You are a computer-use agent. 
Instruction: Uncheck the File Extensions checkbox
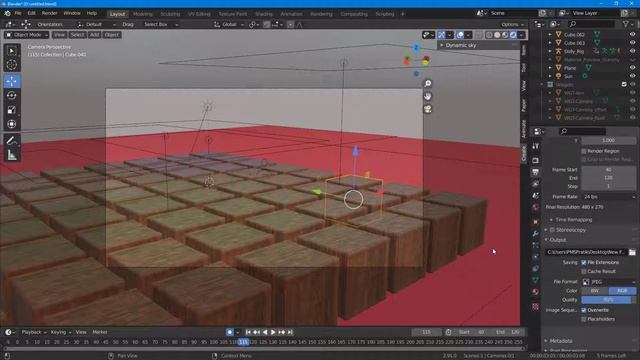tap(584, 262)
